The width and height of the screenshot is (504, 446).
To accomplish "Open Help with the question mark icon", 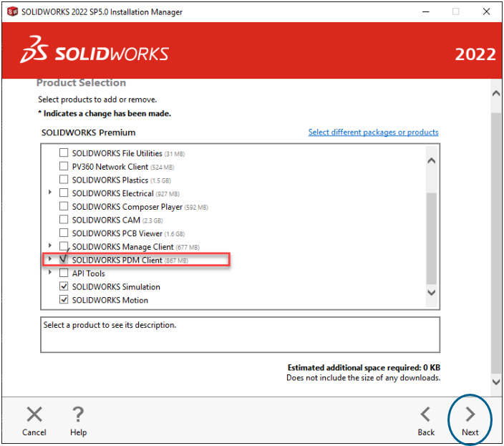I will tap(78, 415).
